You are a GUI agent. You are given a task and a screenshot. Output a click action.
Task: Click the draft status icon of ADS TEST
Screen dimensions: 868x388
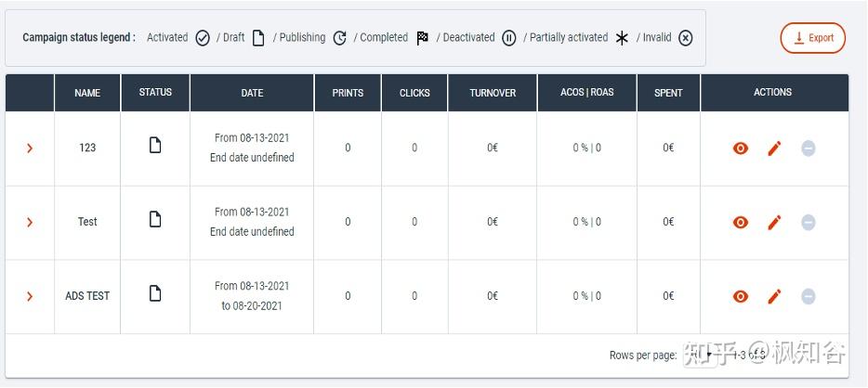click(155, 293)
